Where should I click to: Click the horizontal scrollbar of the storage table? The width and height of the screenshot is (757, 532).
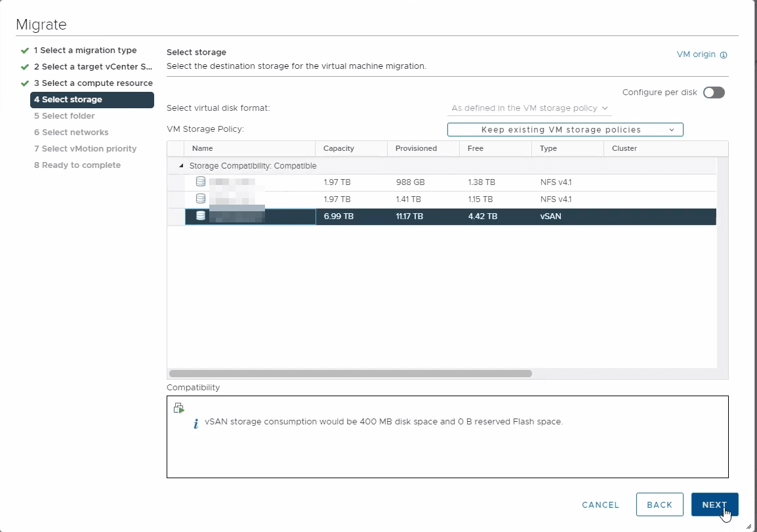click(x=350, y=374)
